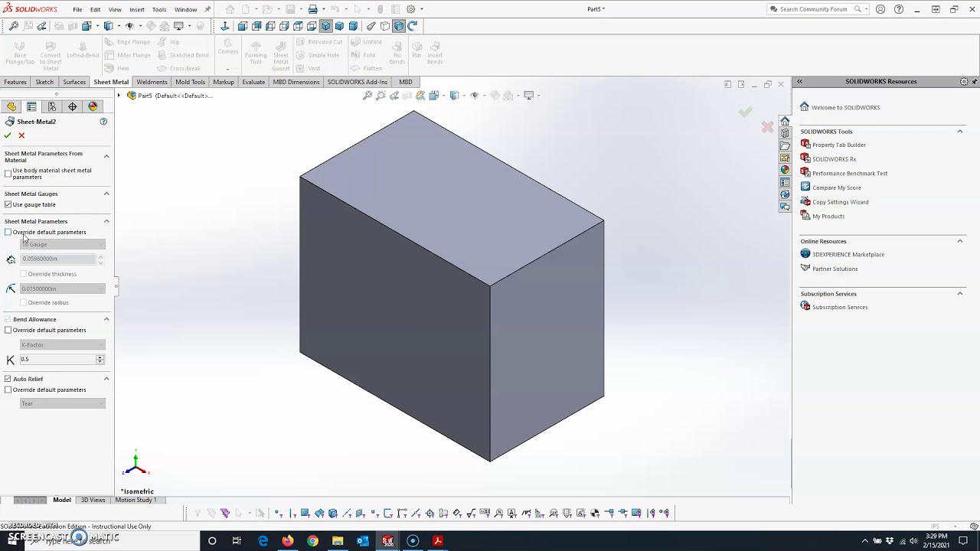Switch to the PropertyManager tab icon

[x=31, y=106]
